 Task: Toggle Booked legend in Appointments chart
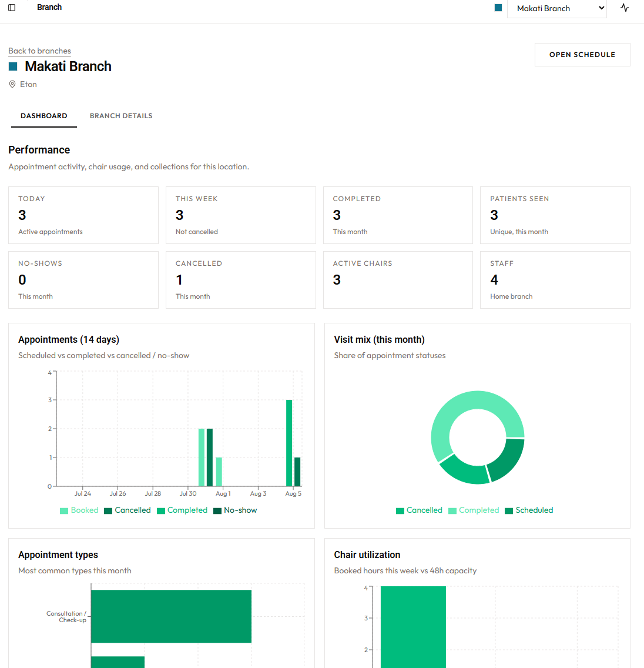click(x=79, y=510)
